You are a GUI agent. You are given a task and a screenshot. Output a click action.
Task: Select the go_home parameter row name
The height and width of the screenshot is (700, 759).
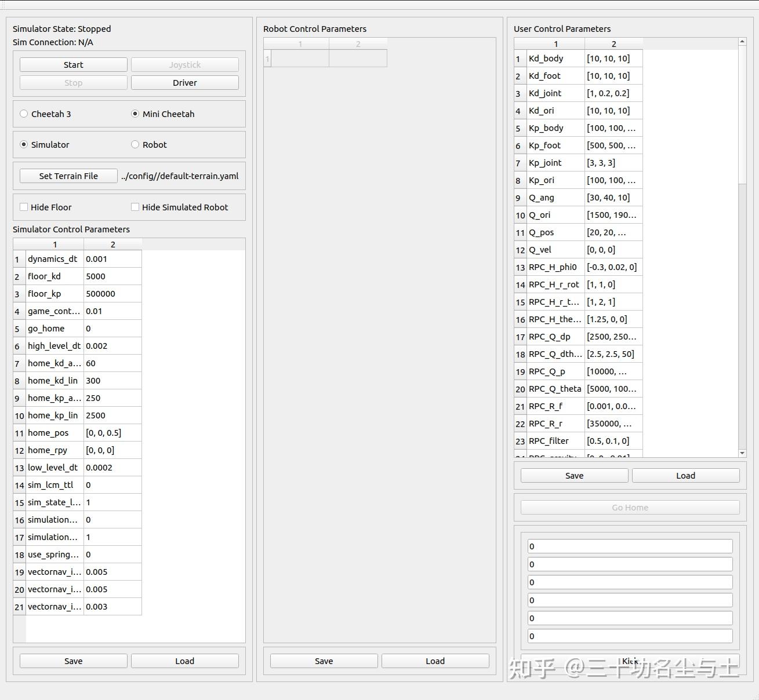pyautogui.click(x=55, y=329)
